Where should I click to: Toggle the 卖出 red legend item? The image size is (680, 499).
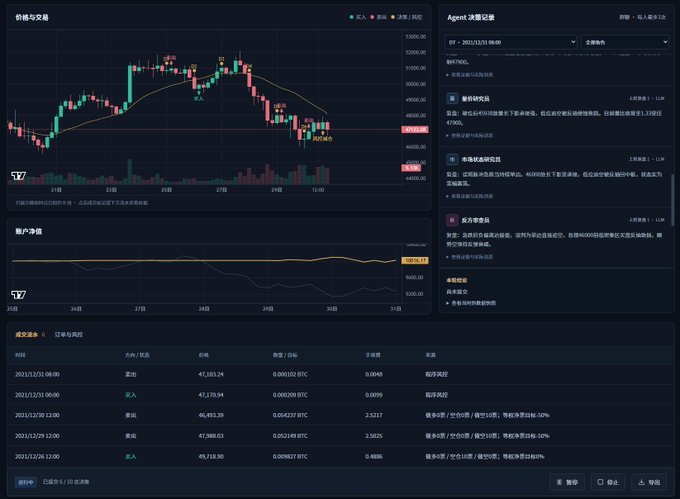pyautogui.click(x=378, y=17)
